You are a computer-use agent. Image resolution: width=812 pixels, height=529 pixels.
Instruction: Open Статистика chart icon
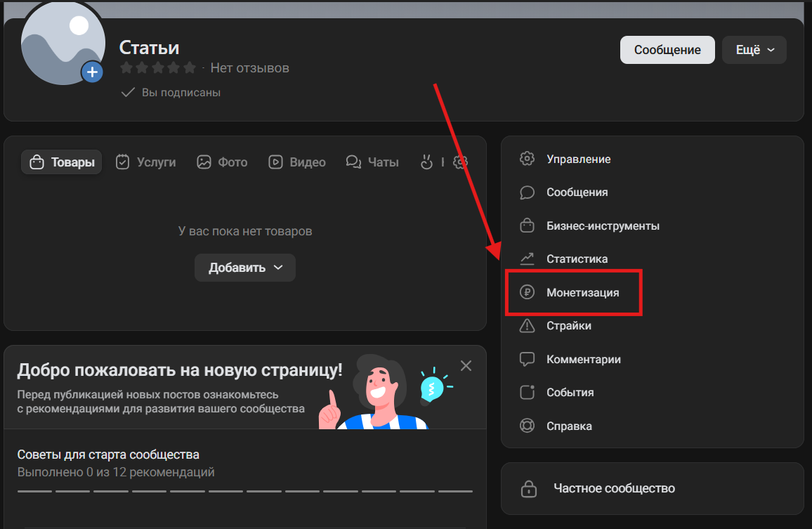click(527, 259)
